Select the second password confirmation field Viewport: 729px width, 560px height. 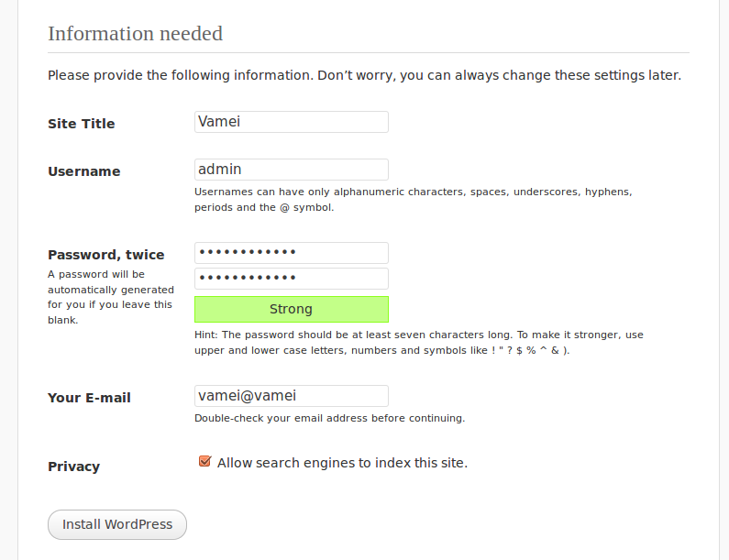pyautogui.click(x=291, y=279)
